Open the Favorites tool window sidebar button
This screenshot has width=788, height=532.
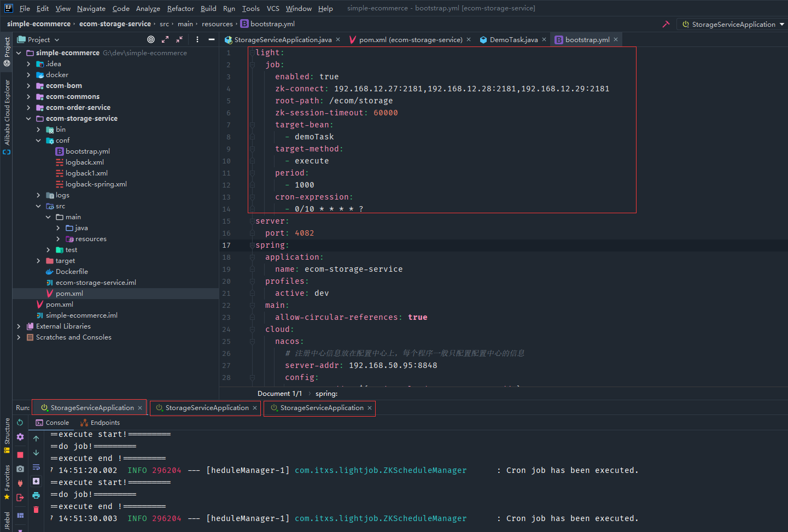tap(7, 482)
